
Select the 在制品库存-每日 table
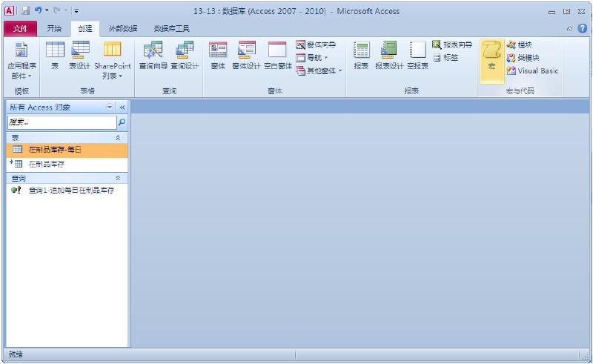click(x=67, y=150)
